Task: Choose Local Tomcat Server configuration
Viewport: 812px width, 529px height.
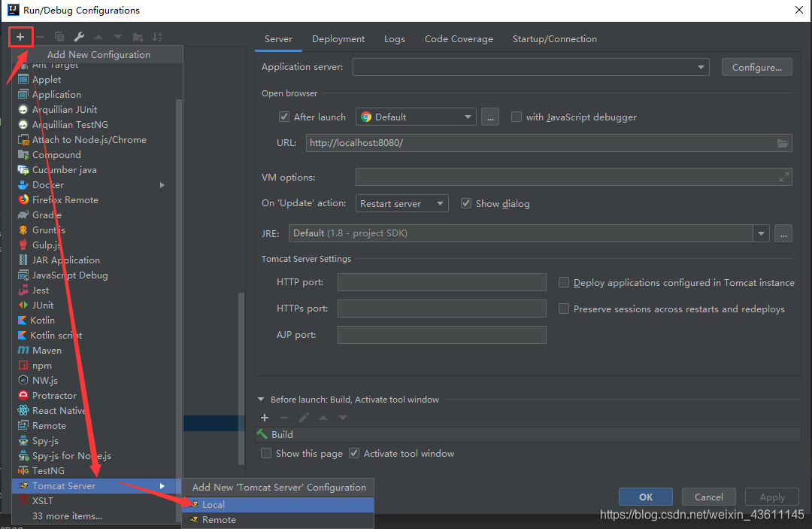Action: 277,505
